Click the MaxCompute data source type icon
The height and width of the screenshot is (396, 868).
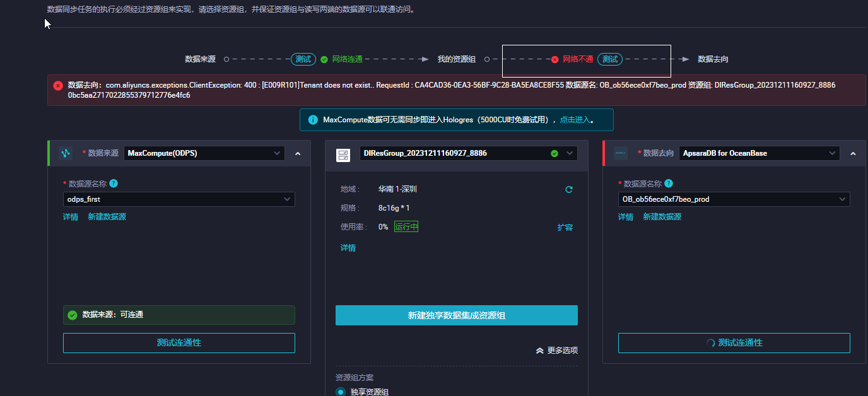click(x=66, y=153)
